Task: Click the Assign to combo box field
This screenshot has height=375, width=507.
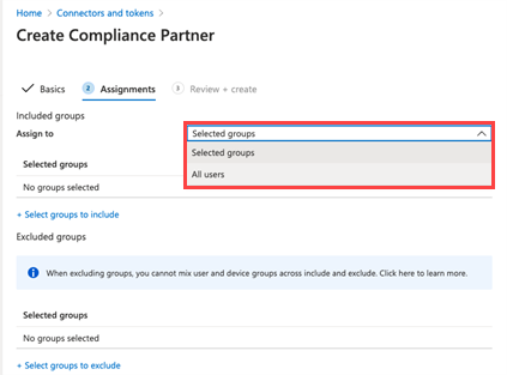Action: point(339,134)
